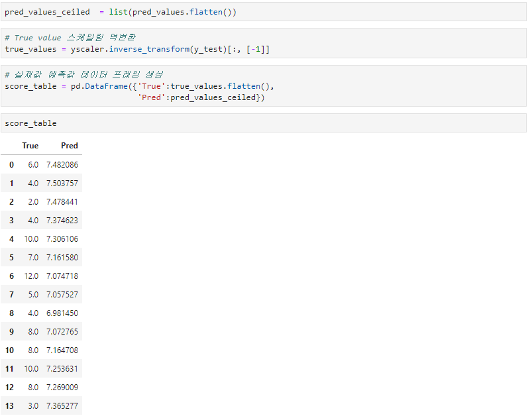Image resolution: width=528 pixels, height=420 pixels.
Task: Select the Pred value 7.365277
Action: (62, 405)
